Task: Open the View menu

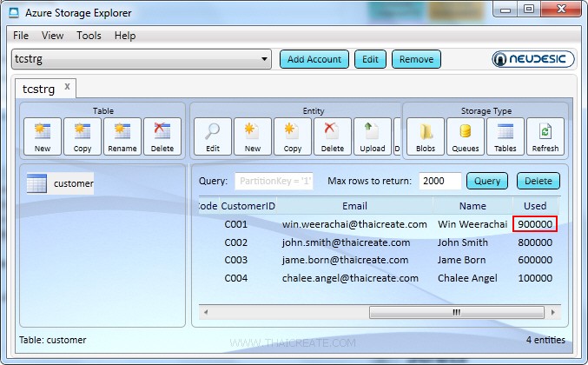Action: pos(52,36)
